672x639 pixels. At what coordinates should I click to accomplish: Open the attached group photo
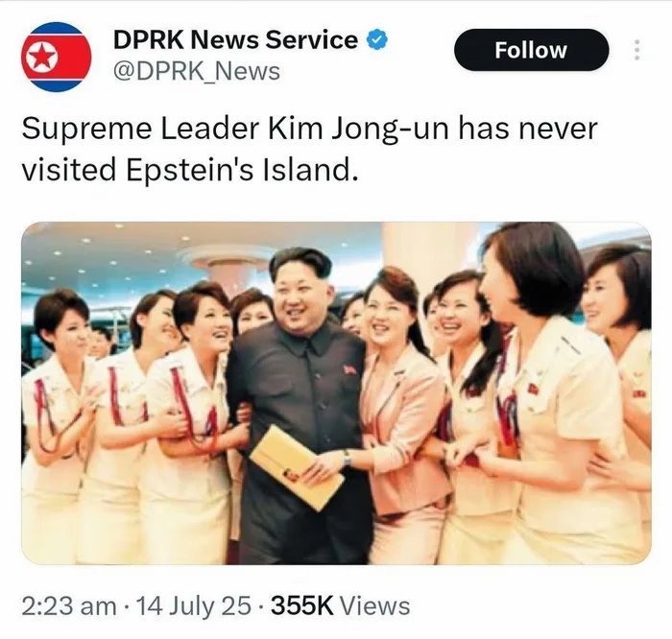click(x=336, y=392)
